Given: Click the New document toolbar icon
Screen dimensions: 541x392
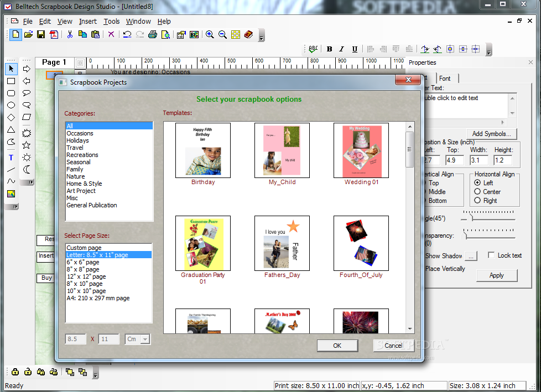Looking at the screenshot, I should (15, 34).
